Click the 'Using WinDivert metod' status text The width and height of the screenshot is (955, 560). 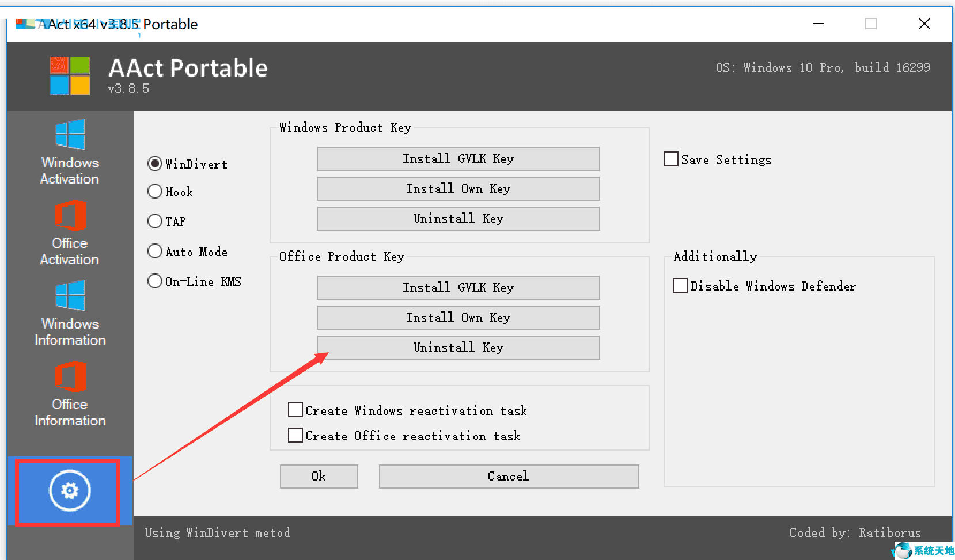click(218, 533)
